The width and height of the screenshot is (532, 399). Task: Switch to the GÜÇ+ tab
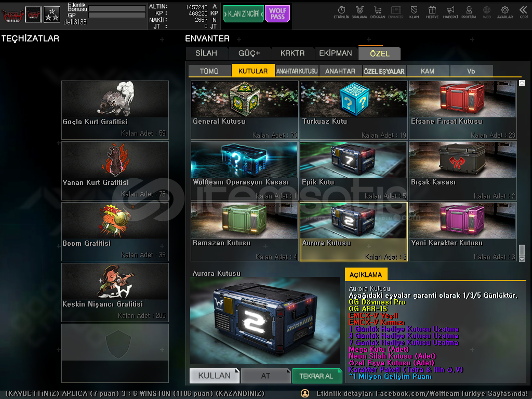coord(249,54)
